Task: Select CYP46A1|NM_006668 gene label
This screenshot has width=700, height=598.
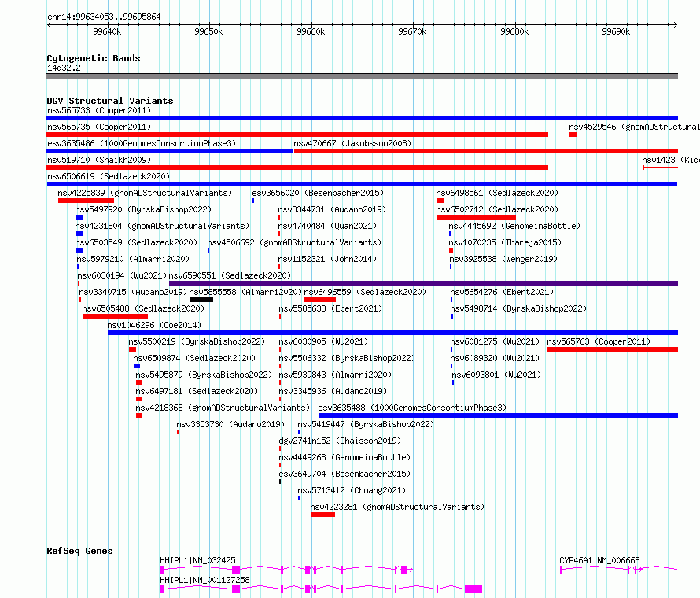Action: (599, 560)
